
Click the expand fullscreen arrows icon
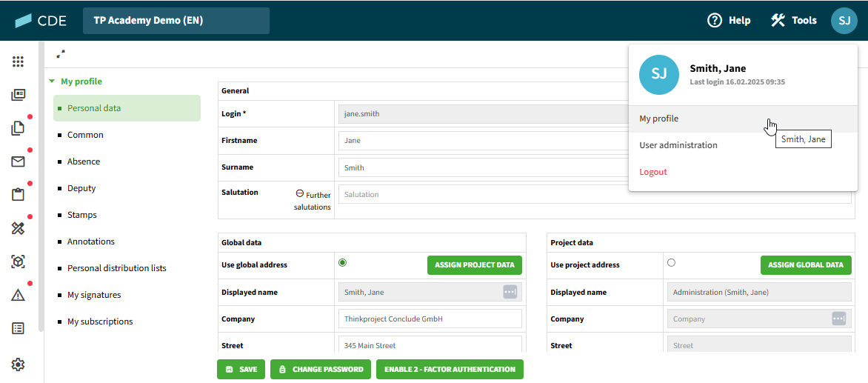coord(61,54)
